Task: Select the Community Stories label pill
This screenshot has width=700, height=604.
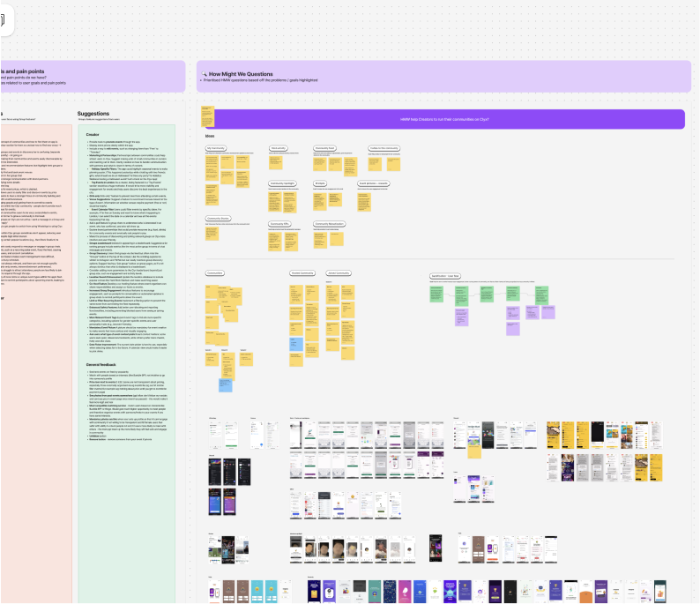Action: pyautogui.click(x=218, y=219)
